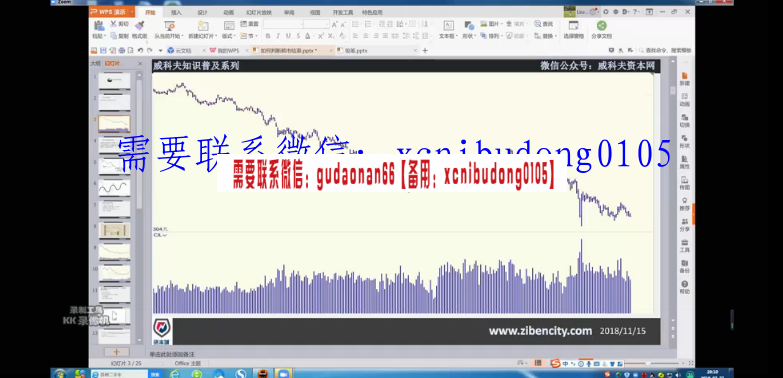Image resolution: width=783 pixels, height=378 pixels.
Task: Open the Picture insert dropdown
Action: pyautogui.click(x=491, y=23)
